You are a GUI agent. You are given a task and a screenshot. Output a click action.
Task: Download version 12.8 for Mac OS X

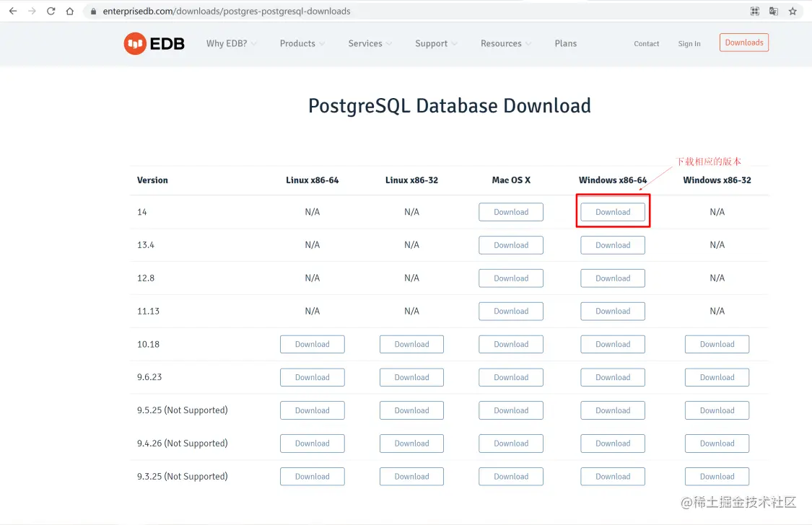pyautogui.click(x=511, y=278)
